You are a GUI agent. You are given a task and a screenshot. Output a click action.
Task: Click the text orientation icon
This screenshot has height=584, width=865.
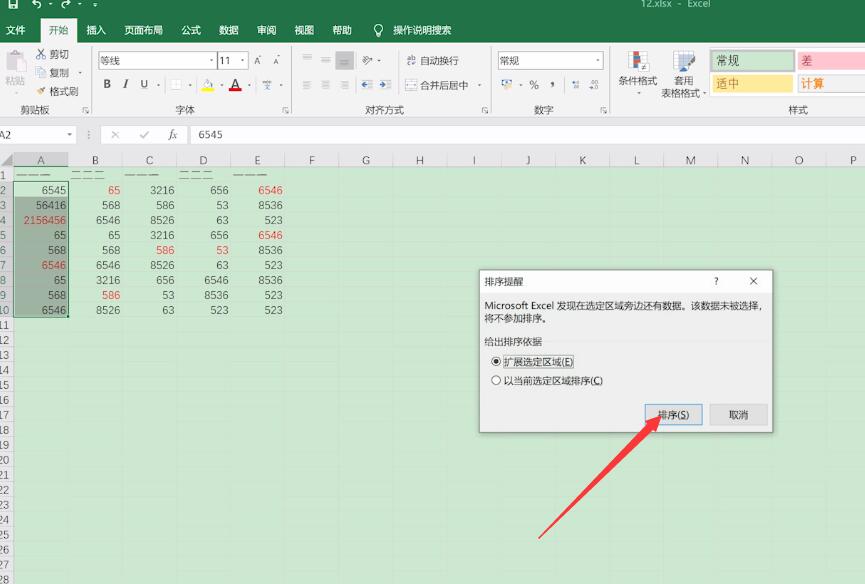coord(367,60)
